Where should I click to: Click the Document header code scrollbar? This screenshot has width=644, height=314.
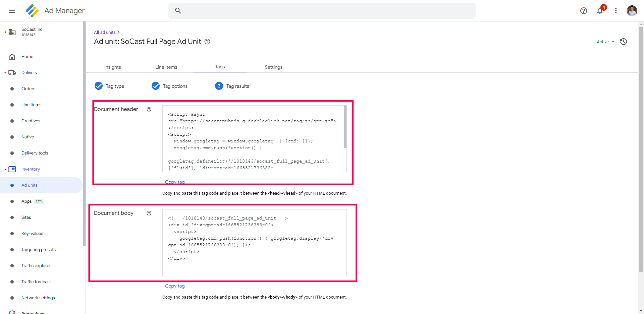345,127
